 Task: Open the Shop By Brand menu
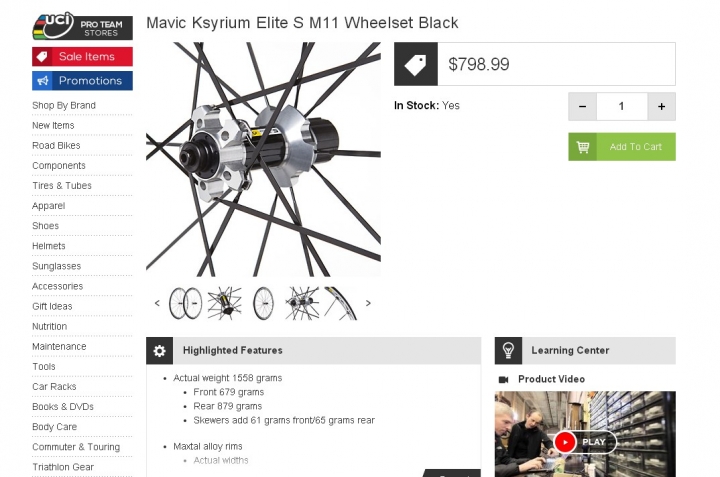pyautogui.click(x=64, y=106)
